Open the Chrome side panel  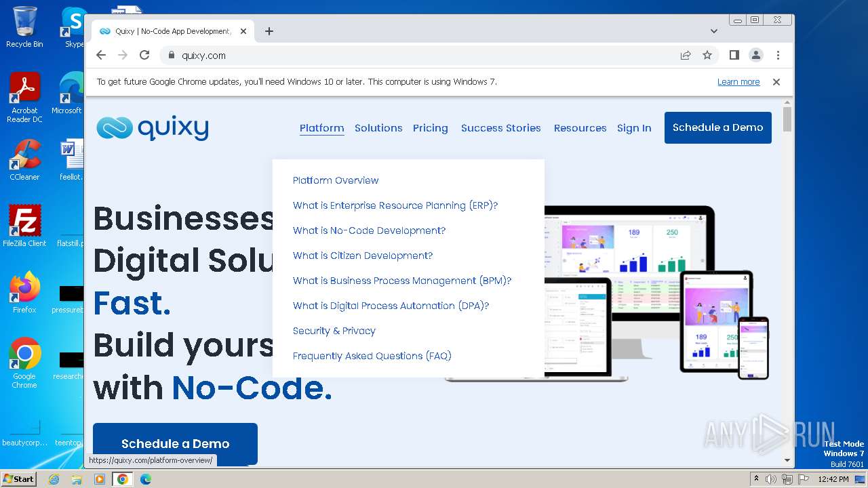click(734, 55)
